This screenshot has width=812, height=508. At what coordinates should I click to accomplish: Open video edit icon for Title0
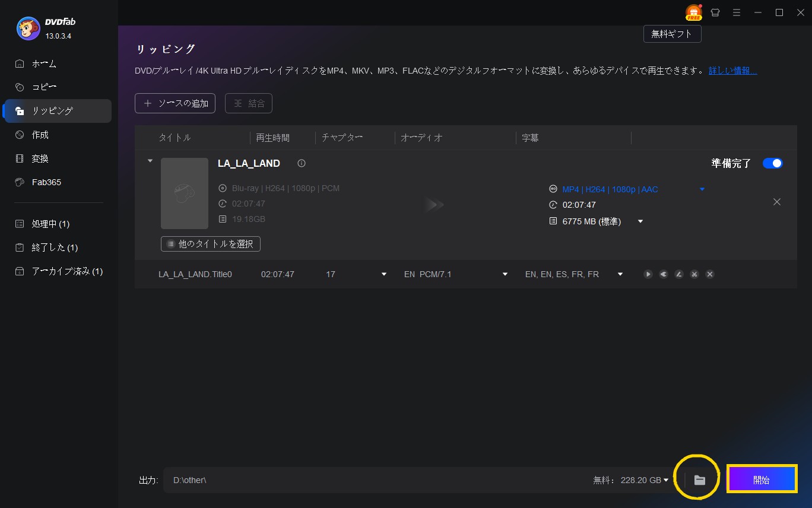coord(679,274)
